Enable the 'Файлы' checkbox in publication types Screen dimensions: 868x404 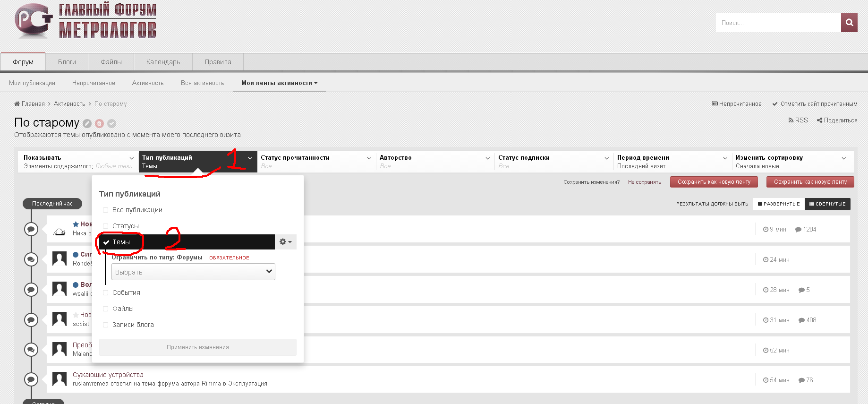106,309
